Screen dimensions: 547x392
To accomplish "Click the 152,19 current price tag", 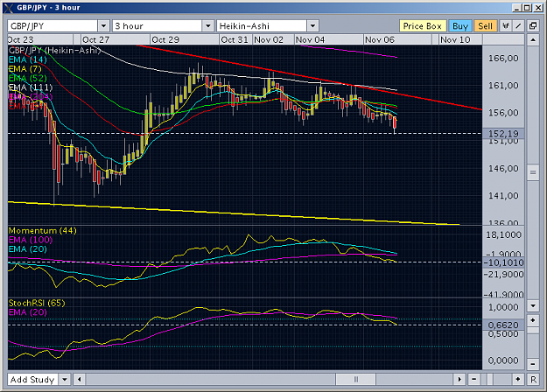I will (x=503, y=134).
